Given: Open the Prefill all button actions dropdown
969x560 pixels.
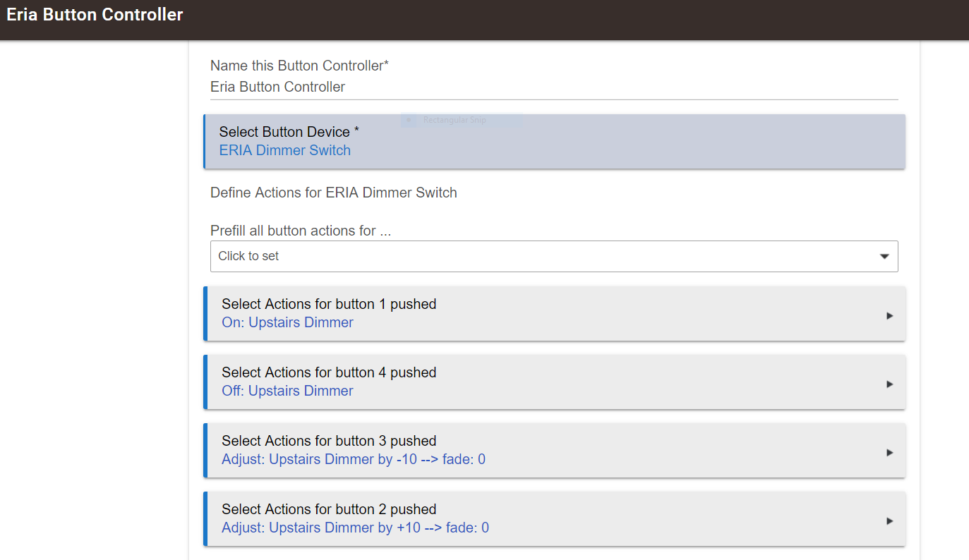Looking at the screenshot, I should (554, 256).
